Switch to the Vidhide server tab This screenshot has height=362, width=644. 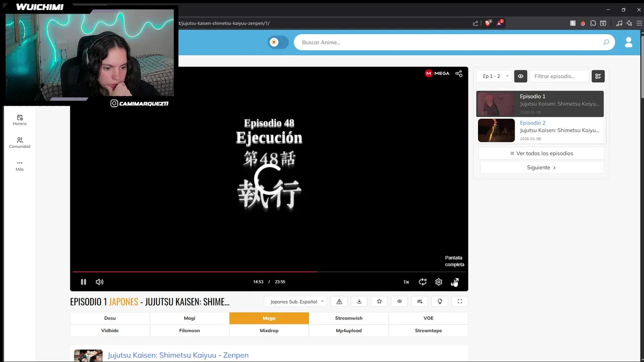[x=110, y=331]
